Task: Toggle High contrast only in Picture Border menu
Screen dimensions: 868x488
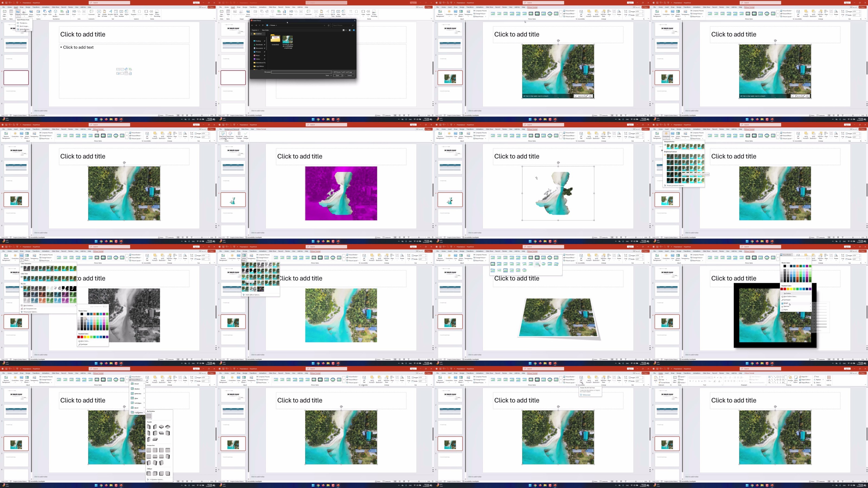Action: click(x=808, y=258)
